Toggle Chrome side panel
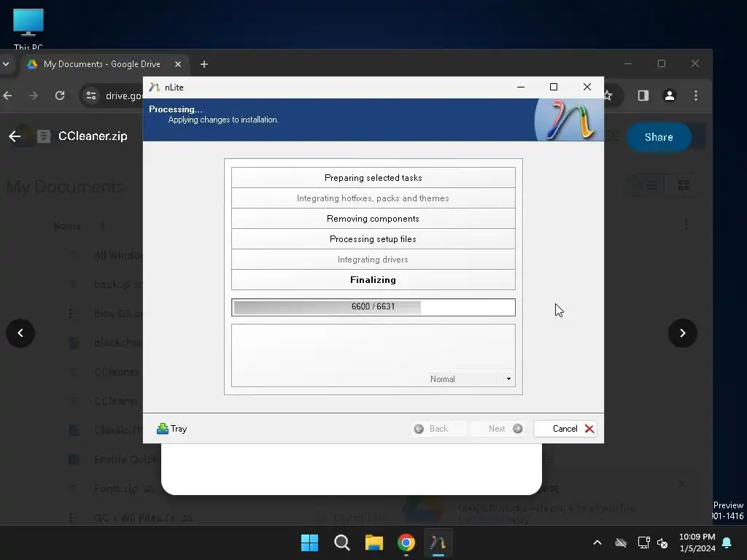Image resolution: width=747 pixels, height=560 pixels. point(643,96)
